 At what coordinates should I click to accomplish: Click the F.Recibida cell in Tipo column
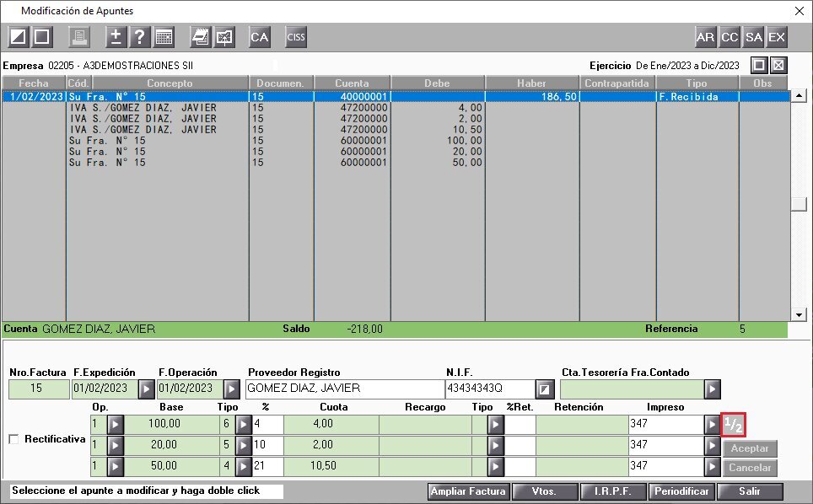pyautogui.click(x=697, y=96)
